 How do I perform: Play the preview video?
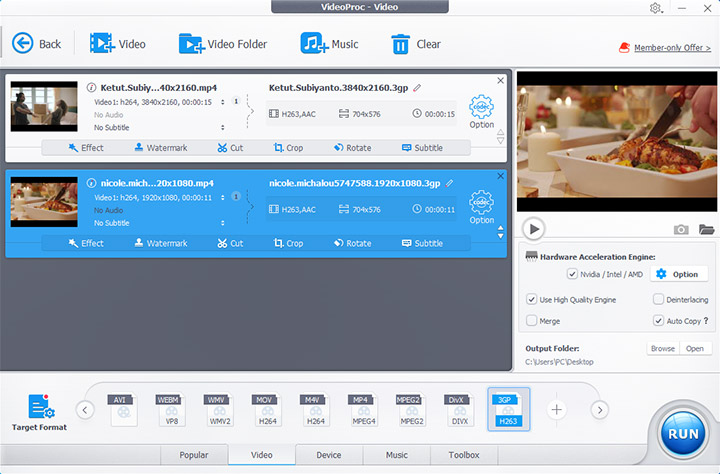[534, 229]
